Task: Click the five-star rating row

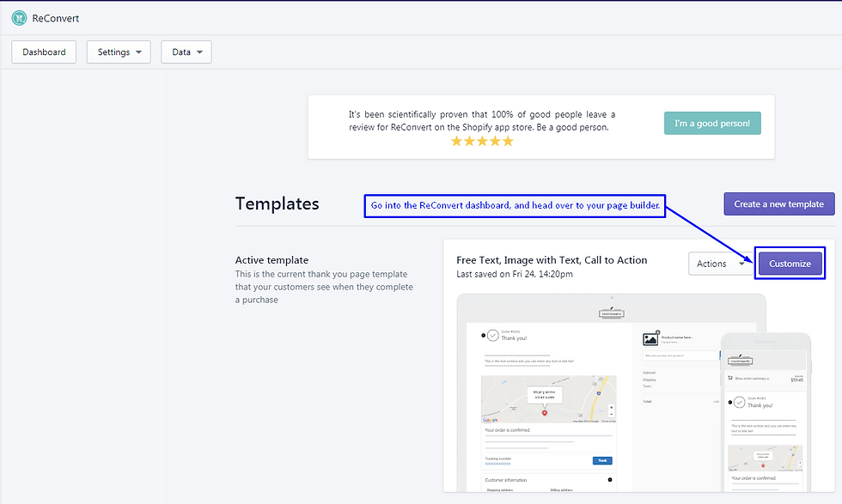Action: click(x=482, y=141)
